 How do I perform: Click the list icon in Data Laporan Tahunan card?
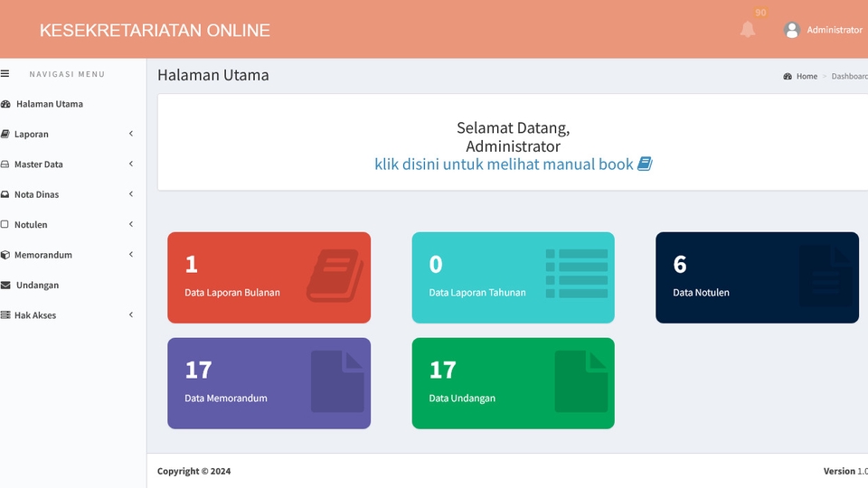(x=576, y=273)
